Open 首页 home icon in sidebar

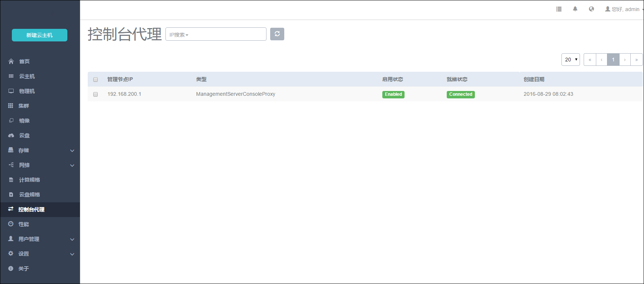(11, 61)
